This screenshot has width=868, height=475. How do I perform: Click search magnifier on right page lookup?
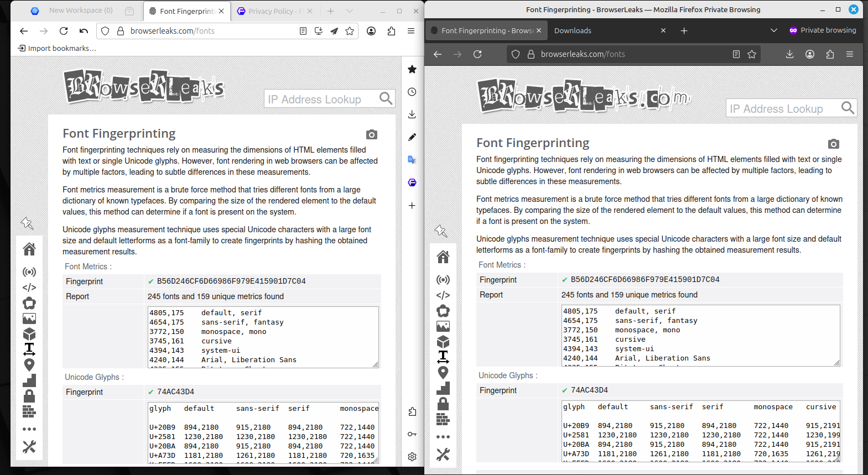point(848,108)
